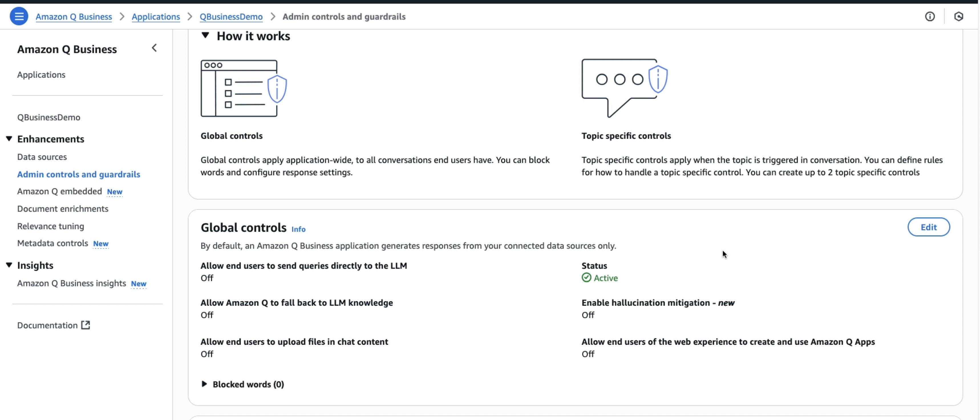This screenshot has width=980, height=420.
Task: Go to Document enrichments page
Action: pyautogui.click(x=63, y=209)
